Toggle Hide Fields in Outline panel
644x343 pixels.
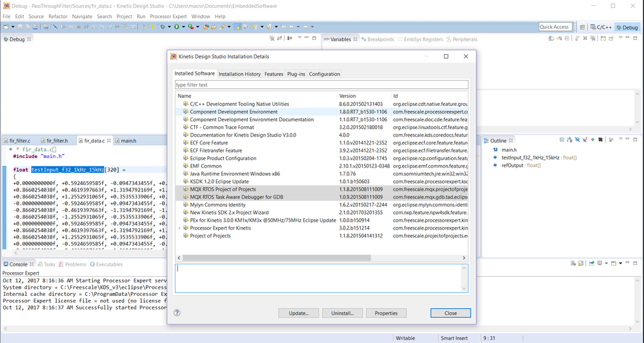click(578, 140)
